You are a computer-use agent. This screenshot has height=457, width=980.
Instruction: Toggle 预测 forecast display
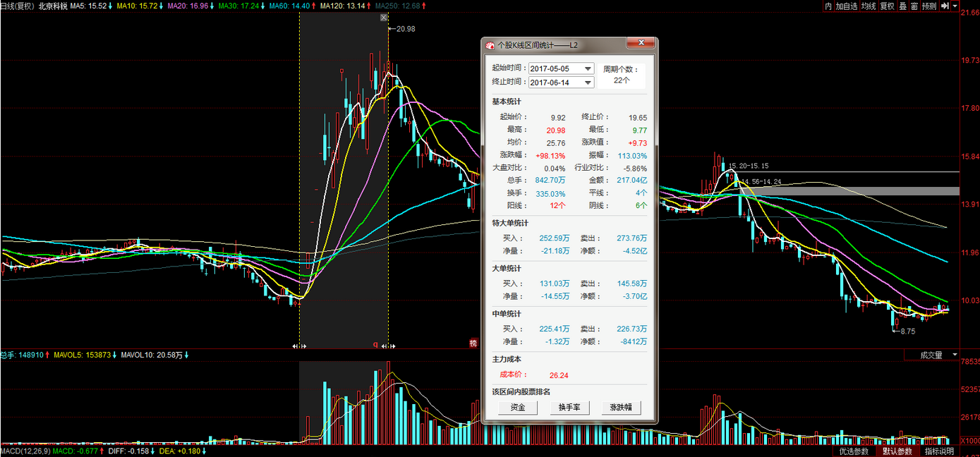tap(929, 6)
